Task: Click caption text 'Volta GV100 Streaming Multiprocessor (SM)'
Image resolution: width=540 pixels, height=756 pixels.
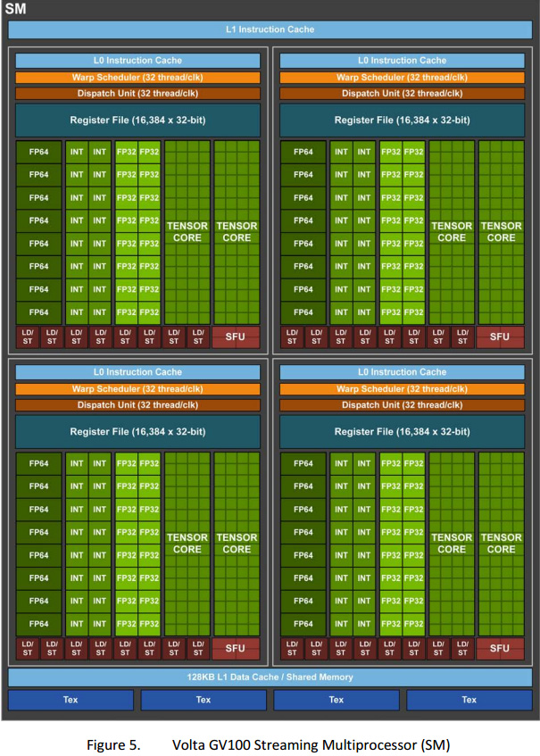Action: click(311, 745)
